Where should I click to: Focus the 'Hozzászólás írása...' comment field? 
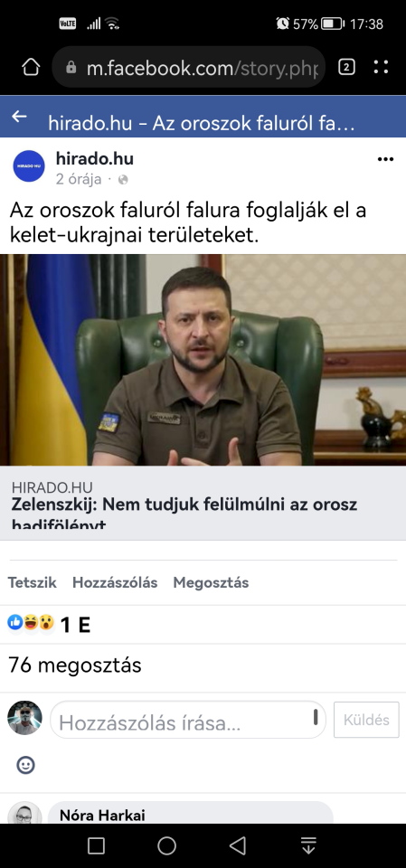(188, 720)
